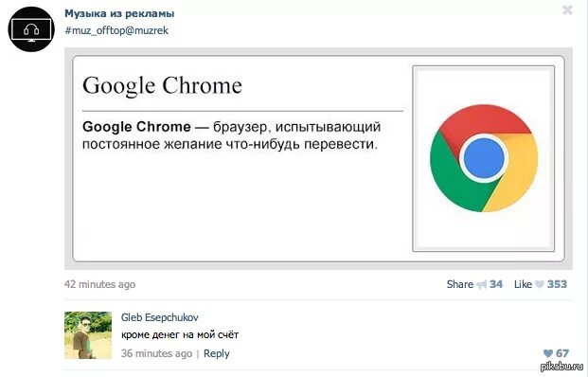This screenshot has height=377, width=588.
Task: Click the Chrome description text paragraph
Action: [231, 135]
